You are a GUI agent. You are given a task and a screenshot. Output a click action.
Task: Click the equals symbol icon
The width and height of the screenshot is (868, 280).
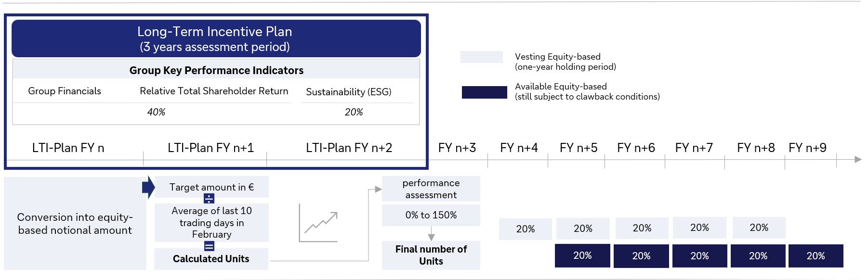pos(209,246)
